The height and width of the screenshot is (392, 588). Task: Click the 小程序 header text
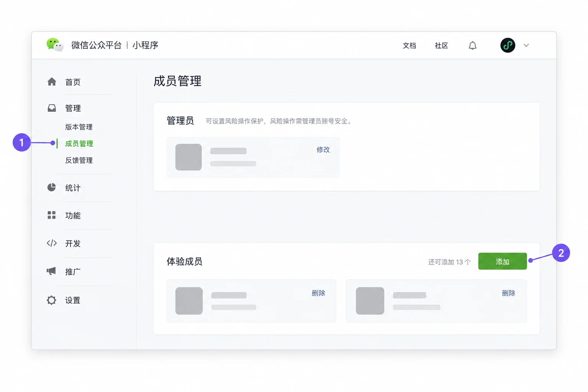[145, 45]
